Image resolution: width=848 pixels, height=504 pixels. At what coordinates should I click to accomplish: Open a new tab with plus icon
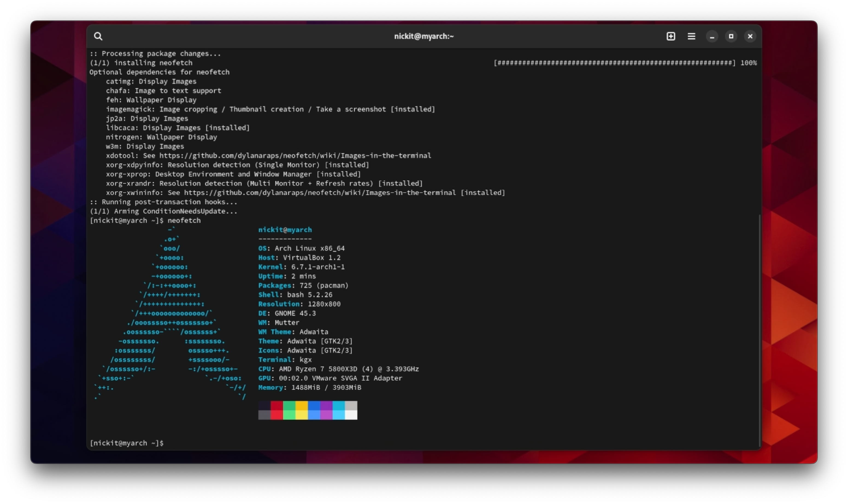coord(671,36)
